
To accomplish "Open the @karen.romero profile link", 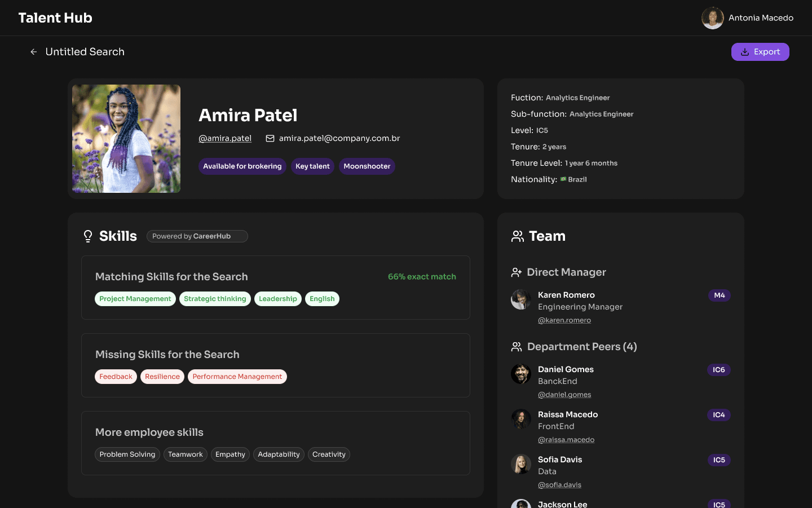I will point(564,320).
